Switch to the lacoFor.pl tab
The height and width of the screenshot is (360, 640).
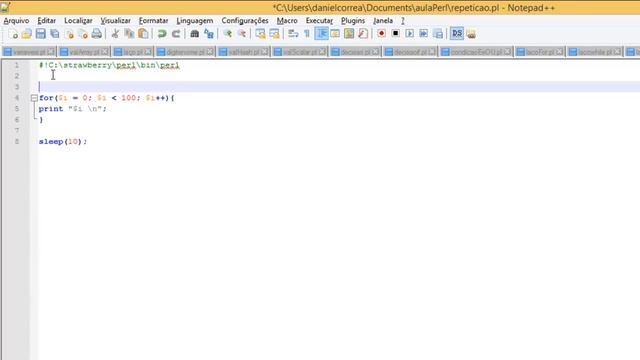[x=540, y=52]
